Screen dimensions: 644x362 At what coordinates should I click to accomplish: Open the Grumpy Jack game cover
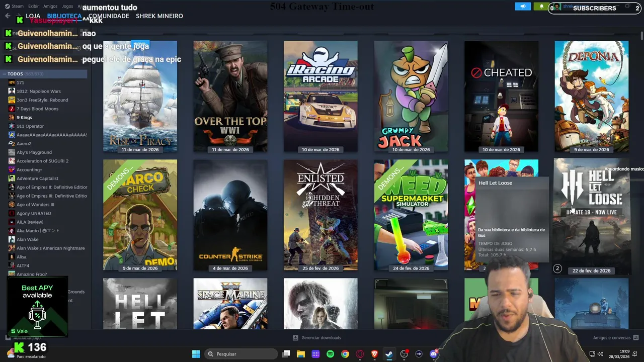pos(411,97)
